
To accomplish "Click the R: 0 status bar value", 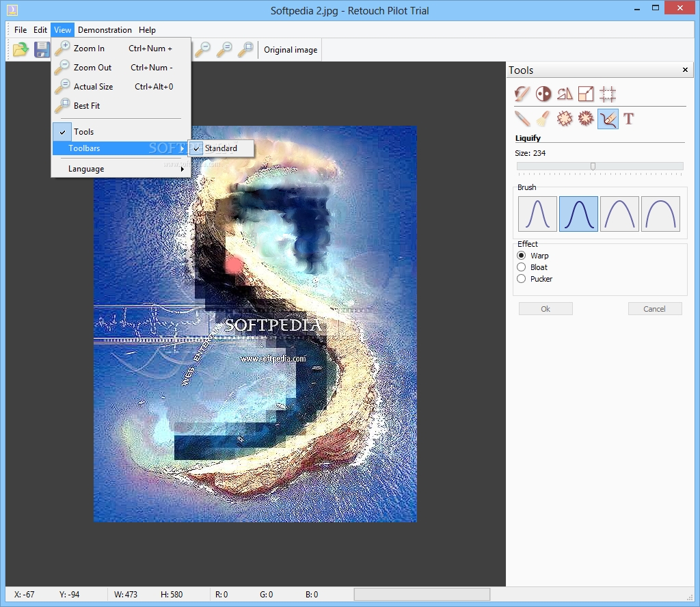I will tap(221, 595).
